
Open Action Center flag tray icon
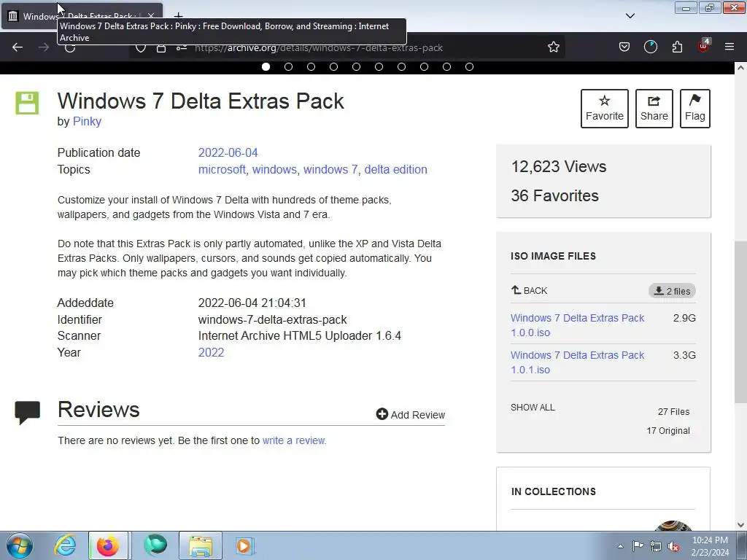(638, 545)
